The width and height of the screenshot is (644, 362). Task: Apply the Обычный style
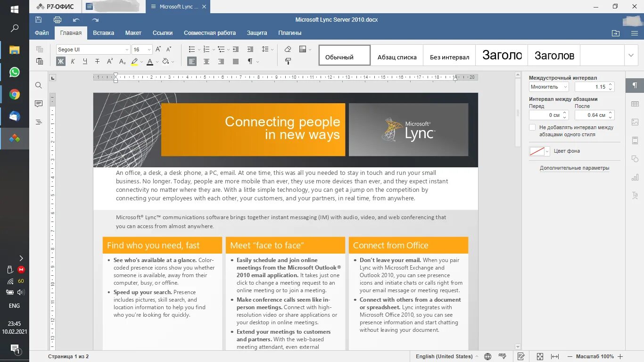(345, 55)
